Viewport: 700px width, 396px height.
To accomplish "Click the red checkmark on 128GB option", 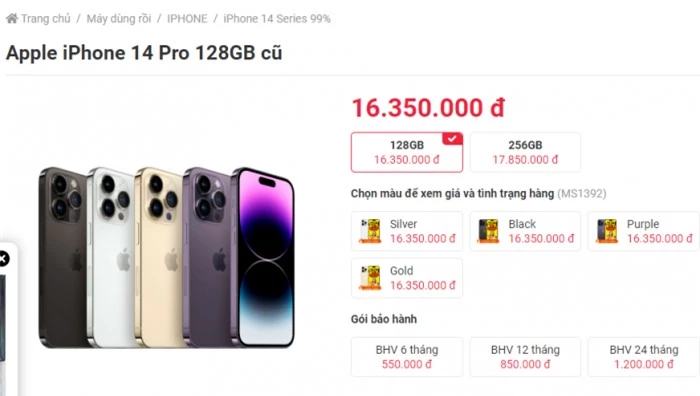I will (452, 139).
